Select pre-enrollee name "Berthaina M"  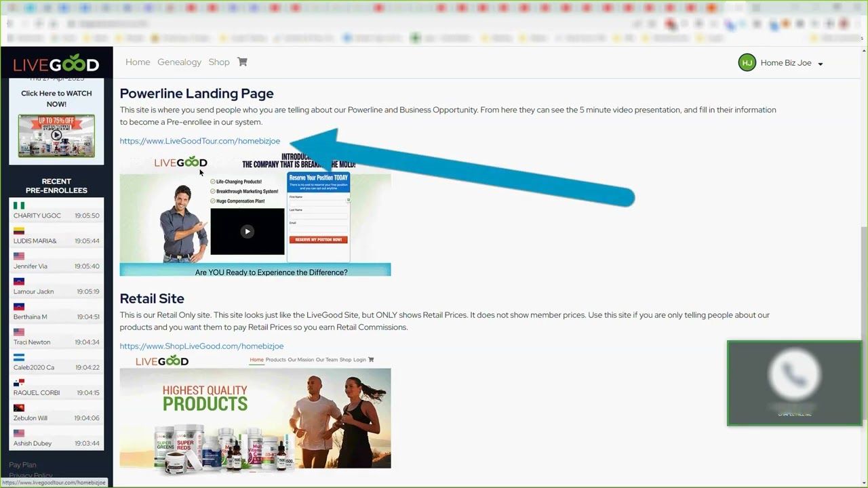click(31, 317)
